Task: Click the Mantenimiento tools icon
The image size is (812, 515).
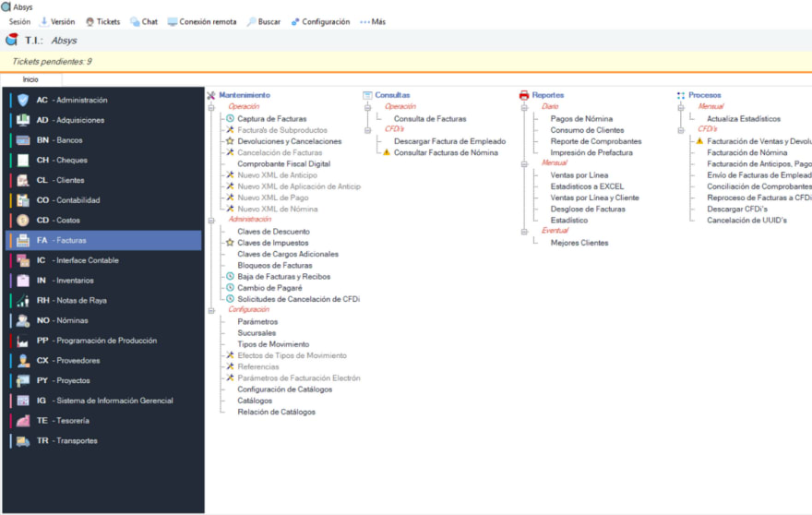Action: pos(210,95)
